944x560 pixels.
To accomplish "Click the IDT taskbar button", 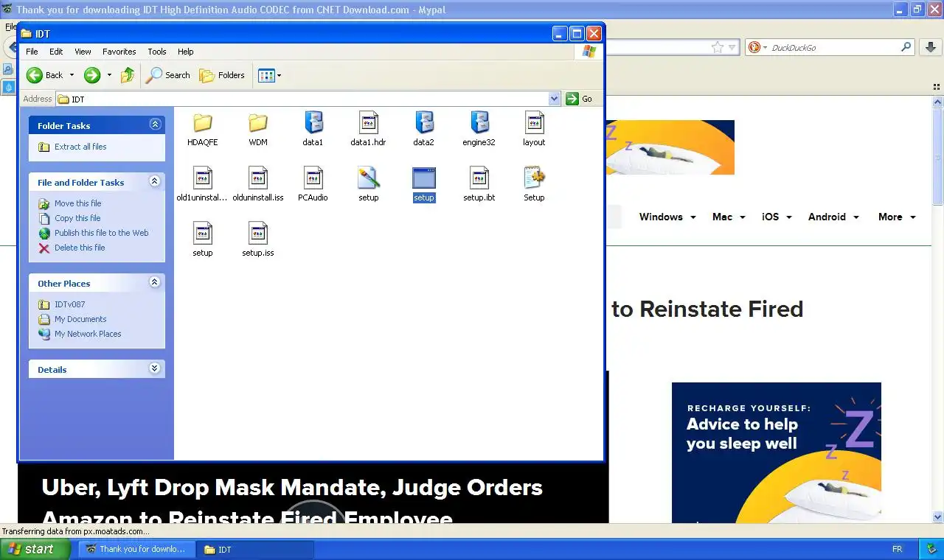I will point(256,549).
